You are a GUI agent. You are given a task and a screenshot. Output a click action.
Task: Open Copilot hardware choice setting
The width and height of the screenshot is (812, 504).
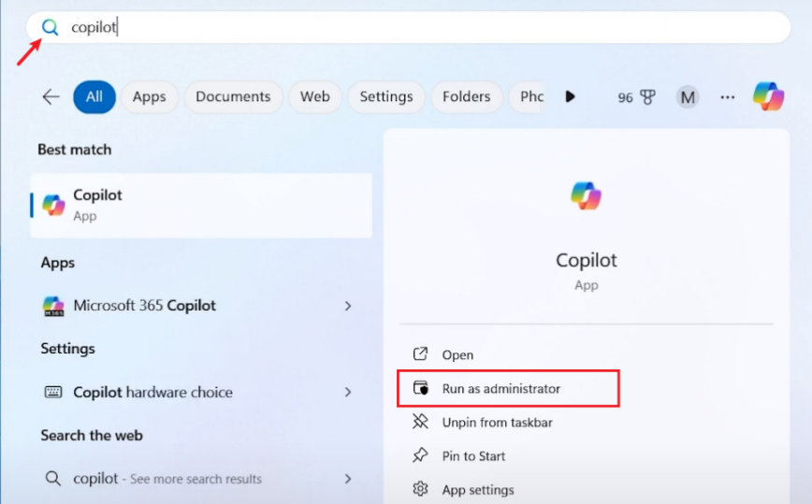pos(201,392)
